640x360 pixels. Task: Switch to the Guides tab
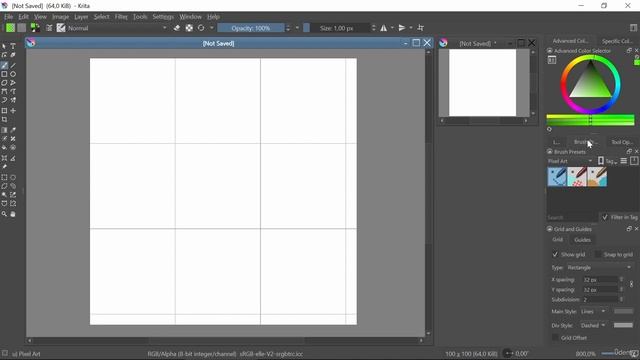pos(582,240)
